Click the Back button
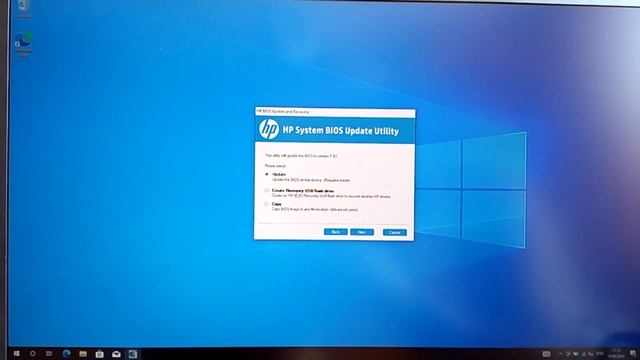This screenshot has height=360, width=640. coord(336,232)
